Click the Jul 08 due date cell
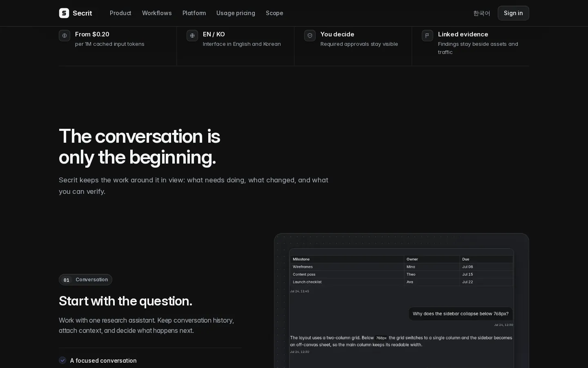 (486, 267)
